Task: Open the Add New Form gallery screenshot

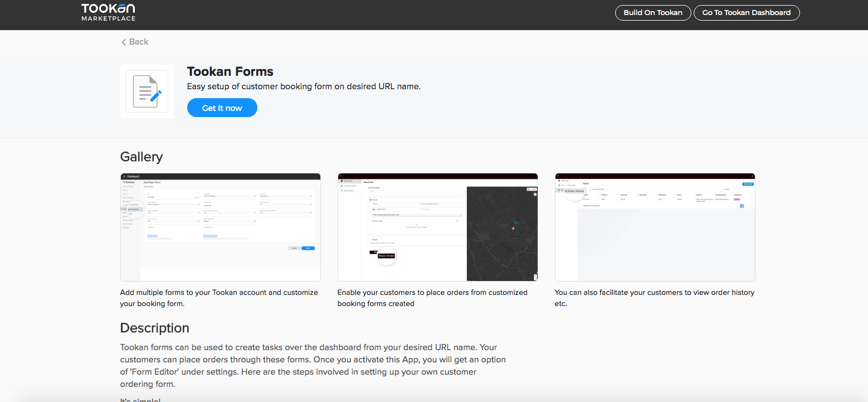Action: [221, 227]
